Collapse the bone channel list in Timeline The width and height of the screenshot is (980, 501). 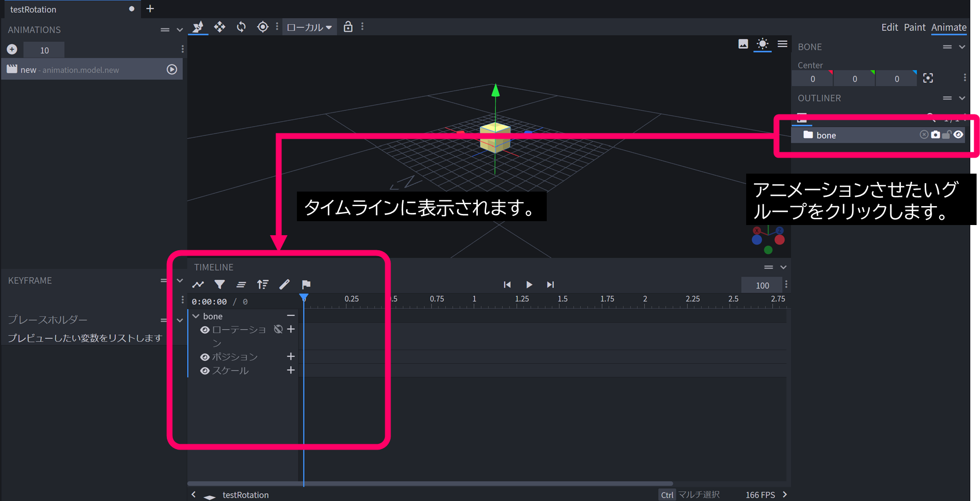click(196, 316)
